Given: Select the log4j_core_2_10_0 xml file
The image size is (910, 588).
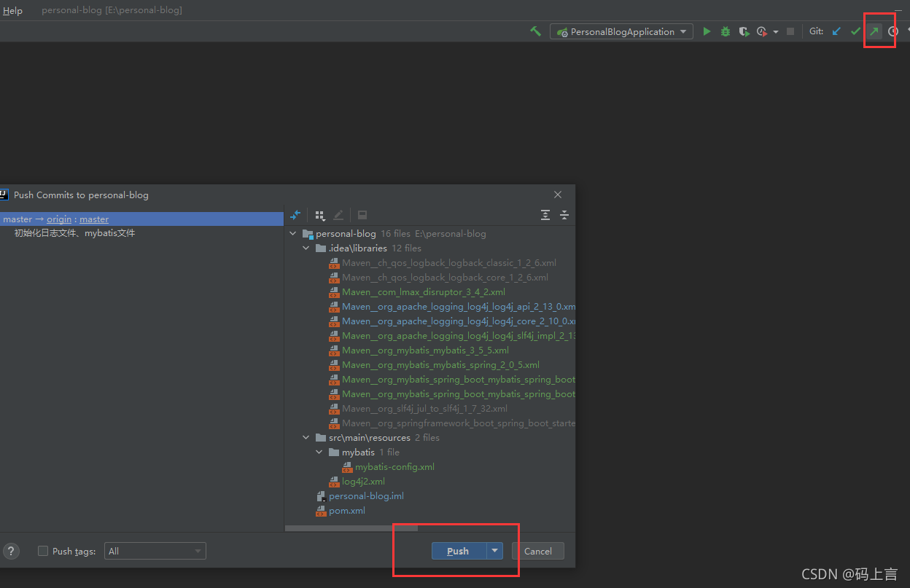Looking at the screenshot, I should click(x=459, y=321).
